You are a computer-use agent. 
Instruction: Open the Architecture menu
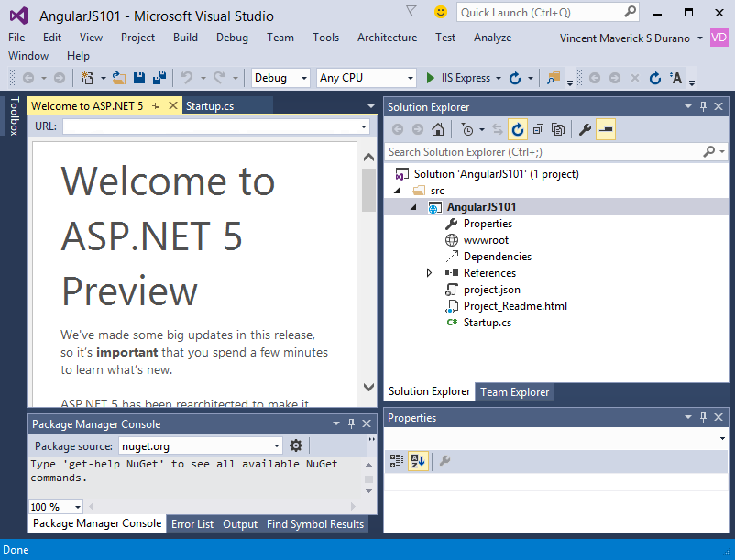pos(387,38)
